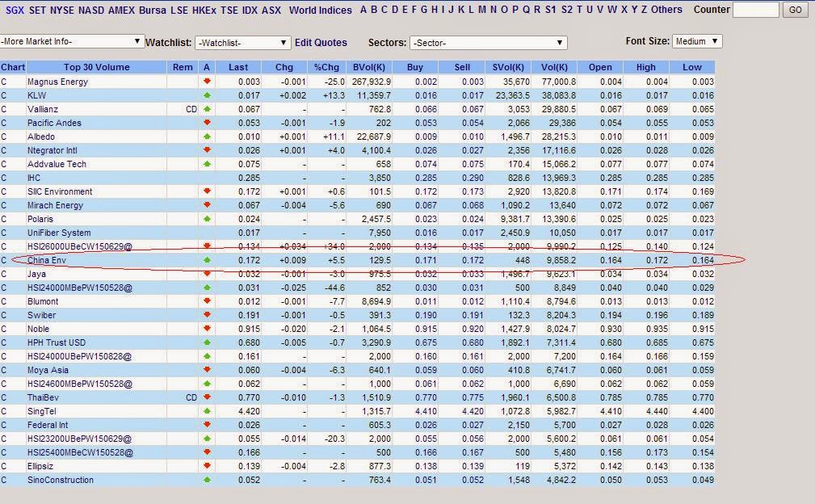Select the UniFiber System row name
Screen dimensions: 815x504
click(x=59, y=233)
